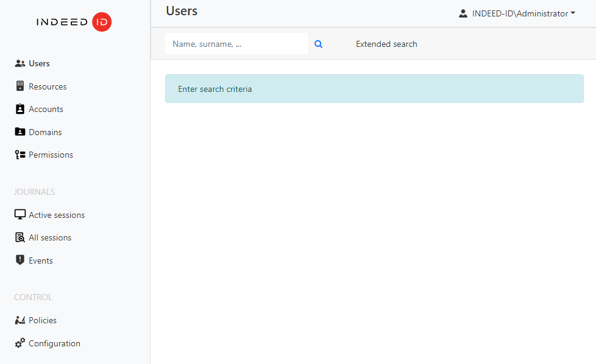Click the user avatar icon in header
Image resolution: width=596 pixels, height=364 pixels.
pyautogui.click(x=463, y=13)
